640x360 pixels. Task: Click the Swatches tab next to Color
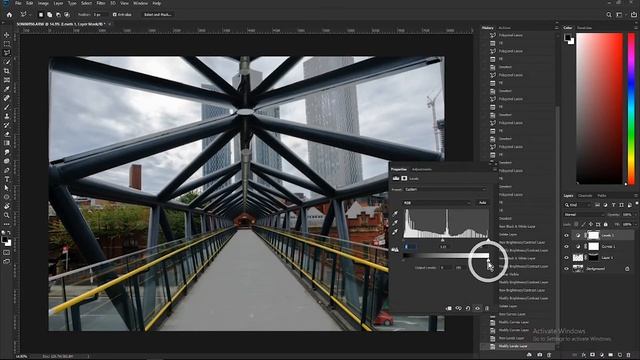click(x=584, y=28)
